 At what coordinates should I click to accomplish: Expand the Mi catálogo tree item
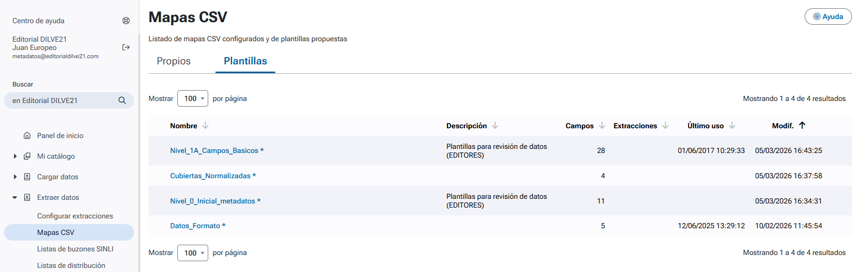coord(15,156)
